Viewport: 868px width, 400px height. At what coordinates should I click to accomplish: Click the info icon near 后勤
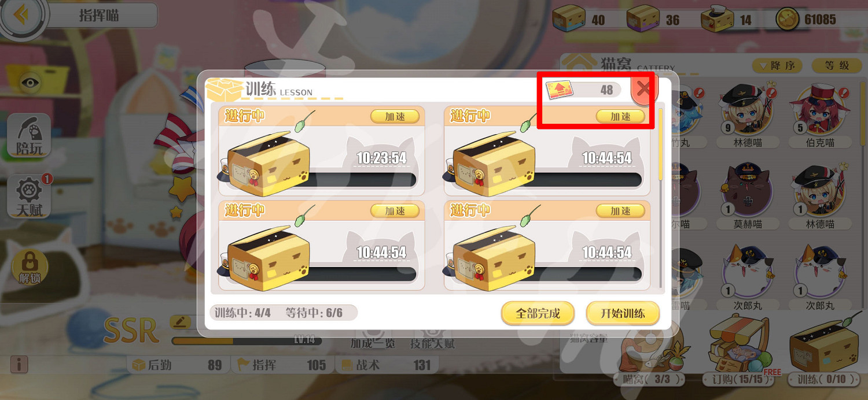click(19, 364)
